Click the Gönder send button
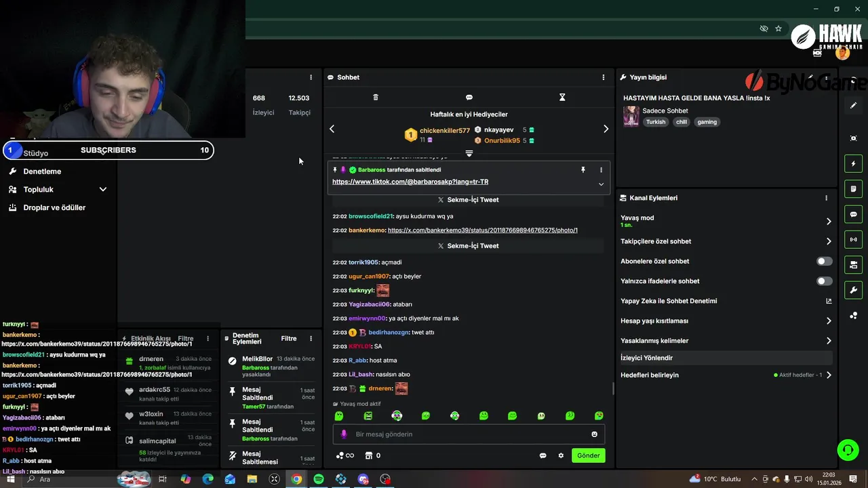868x488 pixels. pos(588,455)
